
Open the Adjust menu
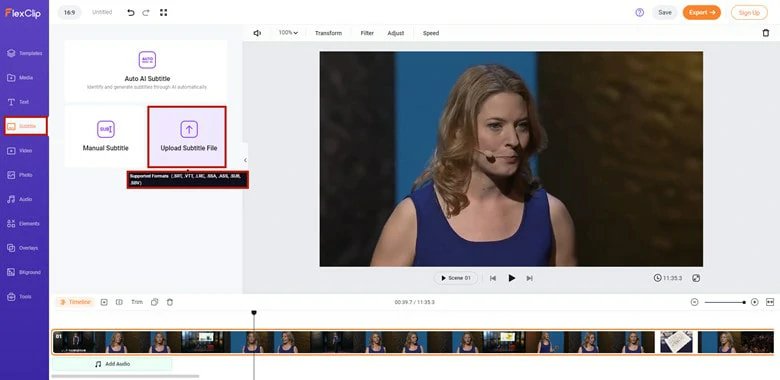point(395,33)
